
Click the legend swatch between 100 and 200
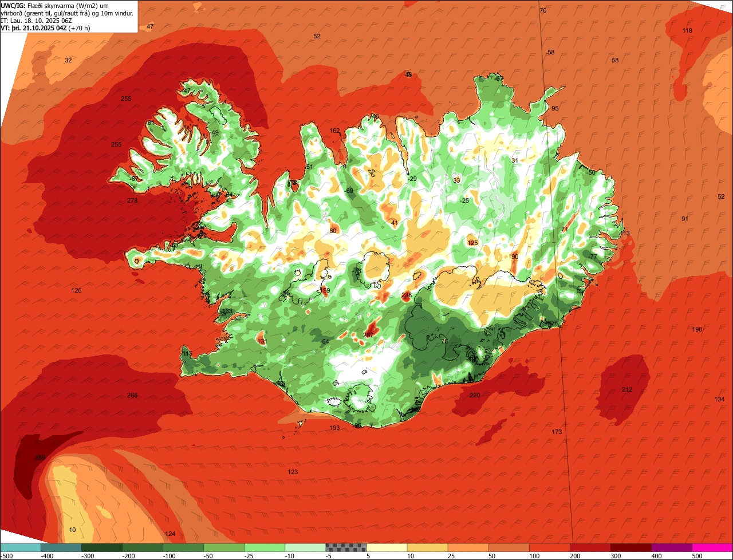click(x=549, y=547)
